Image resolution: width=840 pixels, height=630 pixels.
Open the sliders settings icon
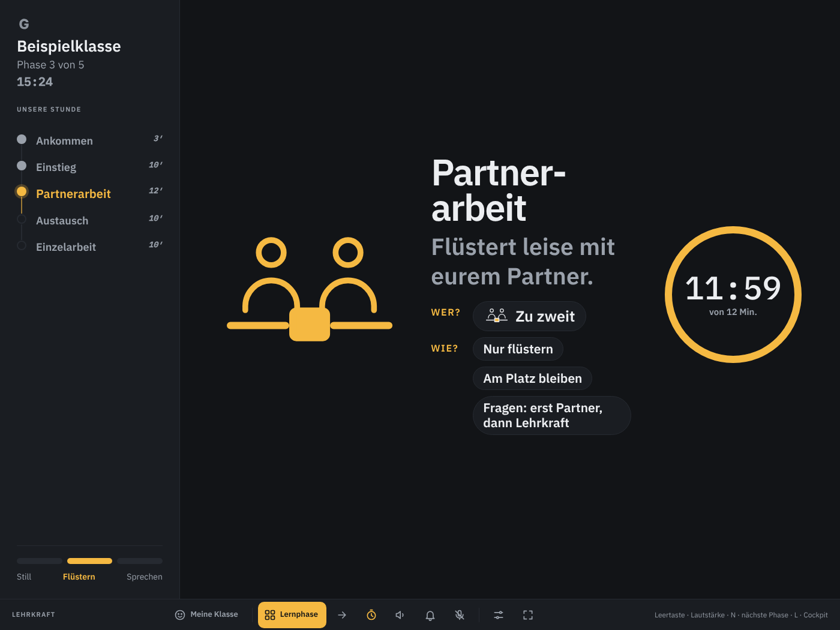point(499,615)
